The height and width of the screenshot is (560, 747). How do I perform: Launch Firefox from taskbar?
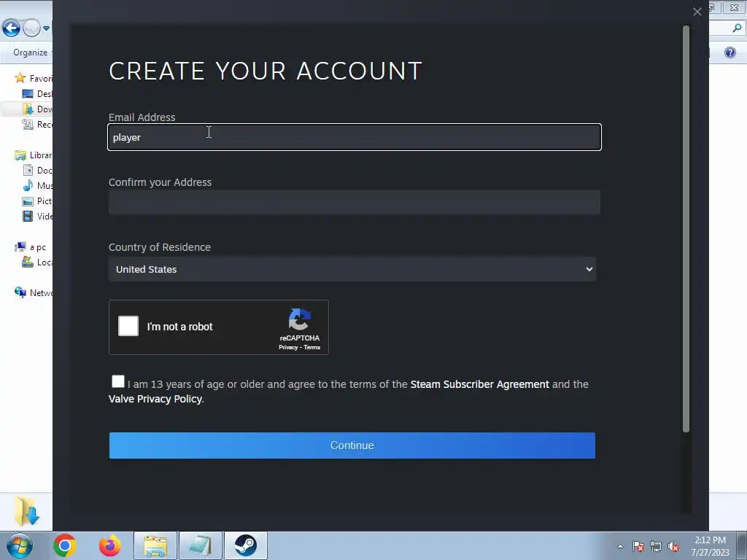(110, 545)
